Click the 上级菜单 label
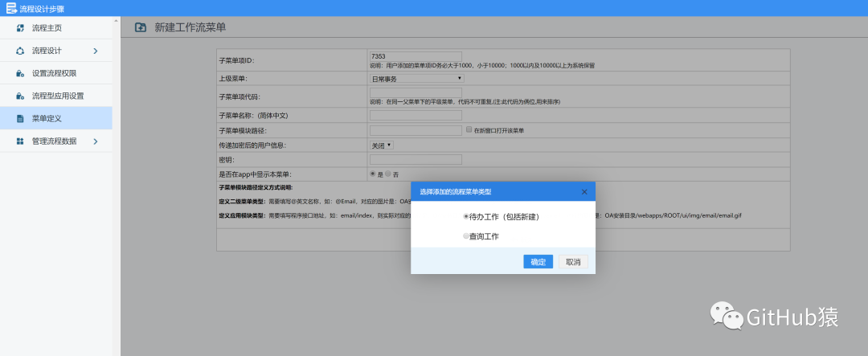868x356 pixels. click(x=233, y=78)
